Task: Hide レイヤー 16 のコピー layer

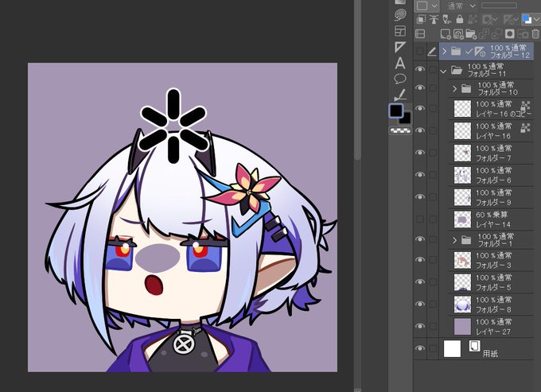Action: 420,108
